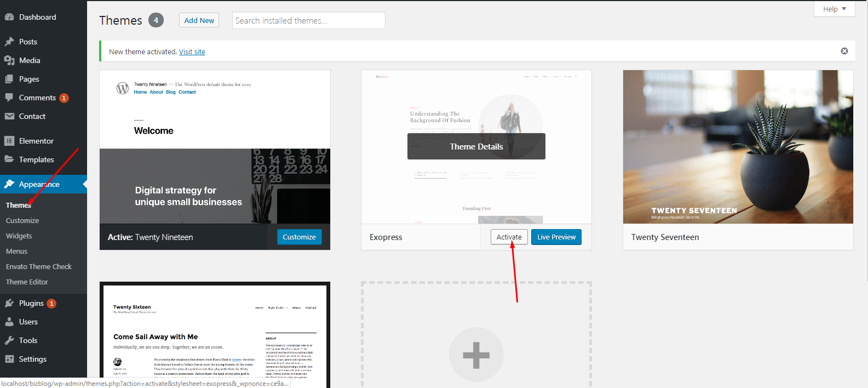
Task: Open Customize submenu item
Action: (22, 220)
